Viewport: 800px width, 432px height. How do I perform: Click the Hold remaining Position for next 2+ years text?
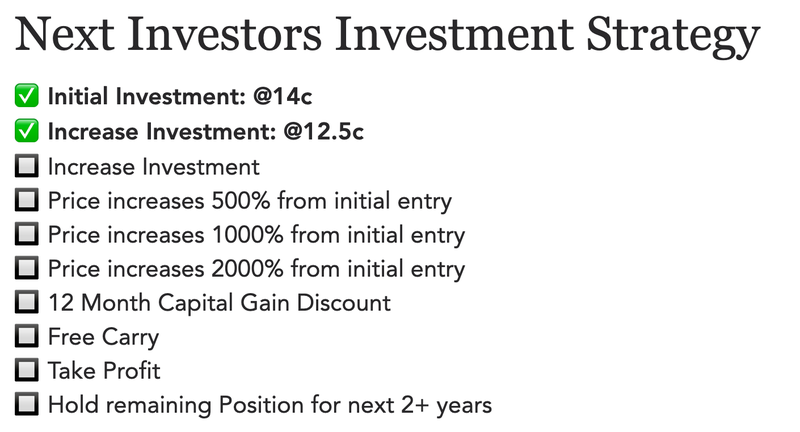pyautogui.click(x=270, y=405)
